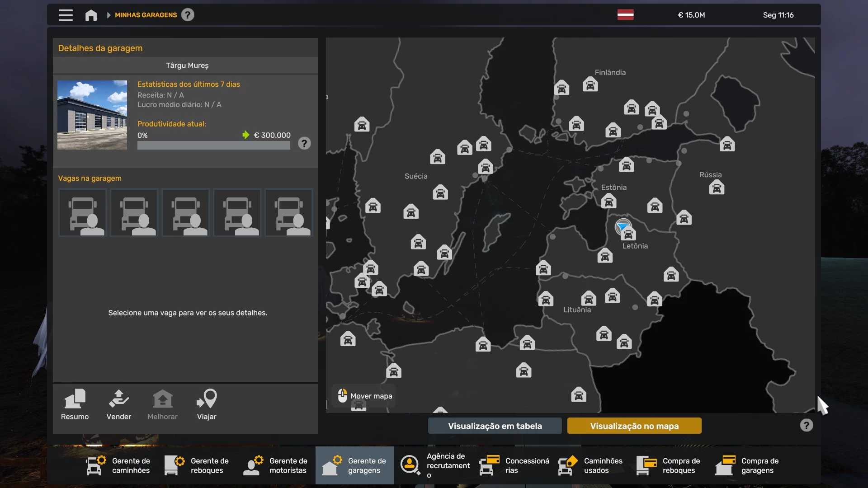Open help next to Minhas Garagens
Image resolution: width=868 pixels, height=488 pixels.
188,15
